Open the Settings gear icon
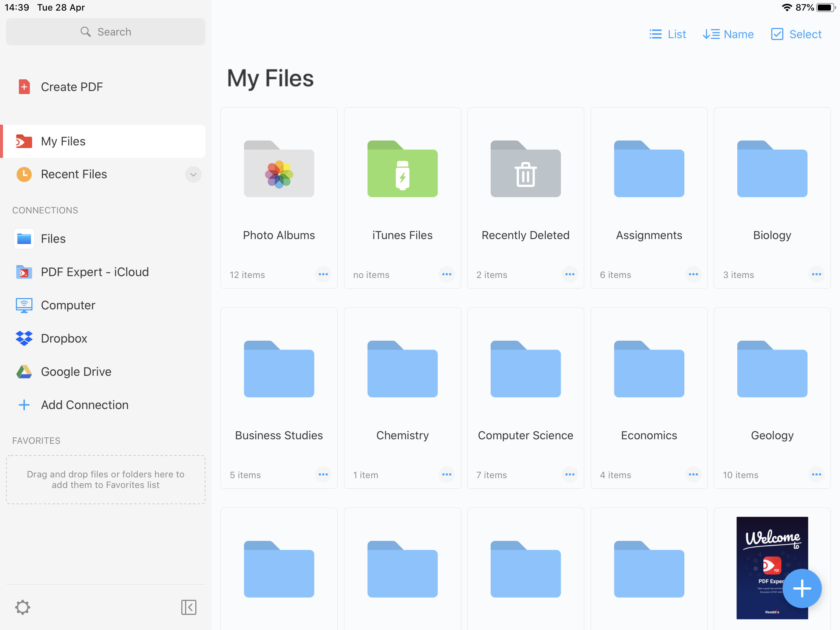The image size is (840, 630). [x=23, y=606]
